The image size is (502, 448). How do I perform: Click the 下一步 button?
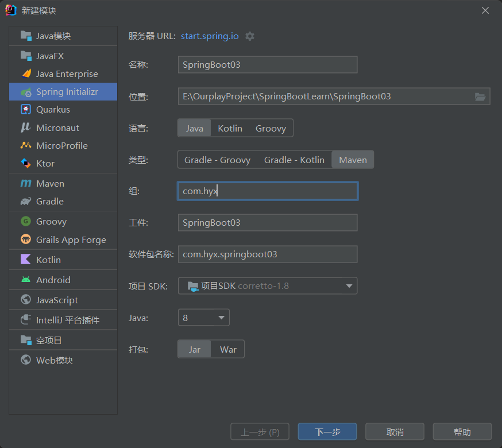[x=327, y=432]
